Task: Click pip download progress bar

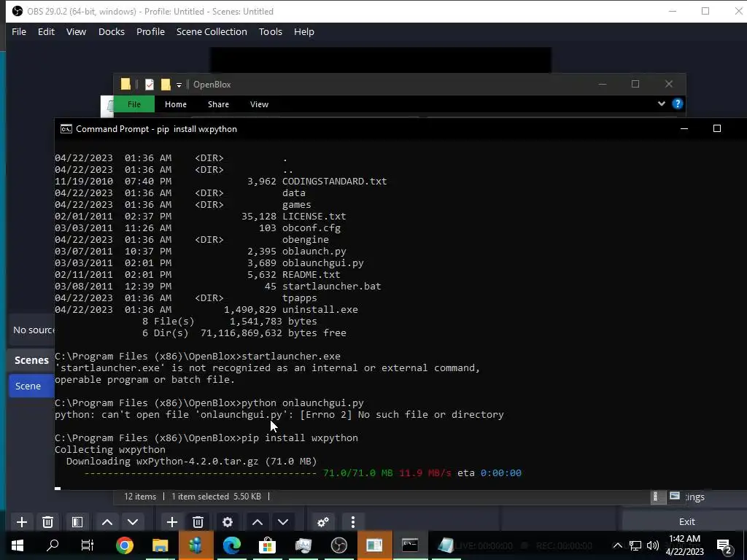Action: click(200, 472)
